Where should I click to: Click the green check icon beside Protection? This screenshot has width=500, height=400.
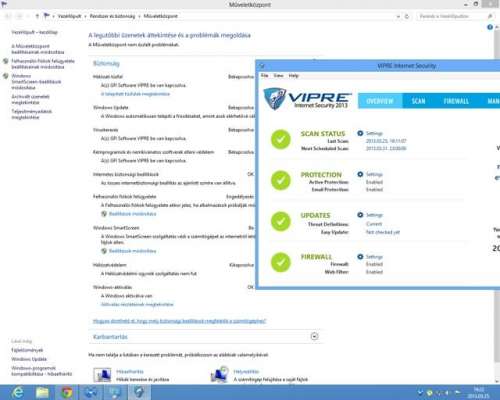281,180
